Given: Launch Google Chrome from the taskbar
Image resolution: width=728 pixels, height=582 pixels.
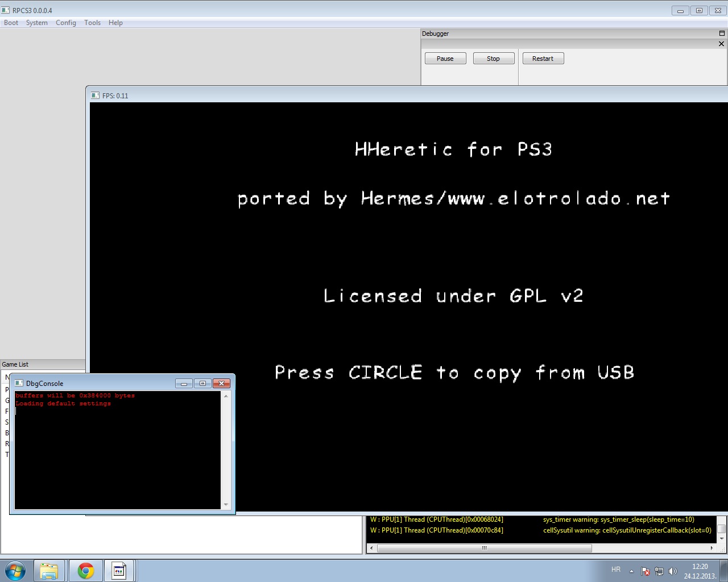Looking at the screenshot, I should click(86, 571).
